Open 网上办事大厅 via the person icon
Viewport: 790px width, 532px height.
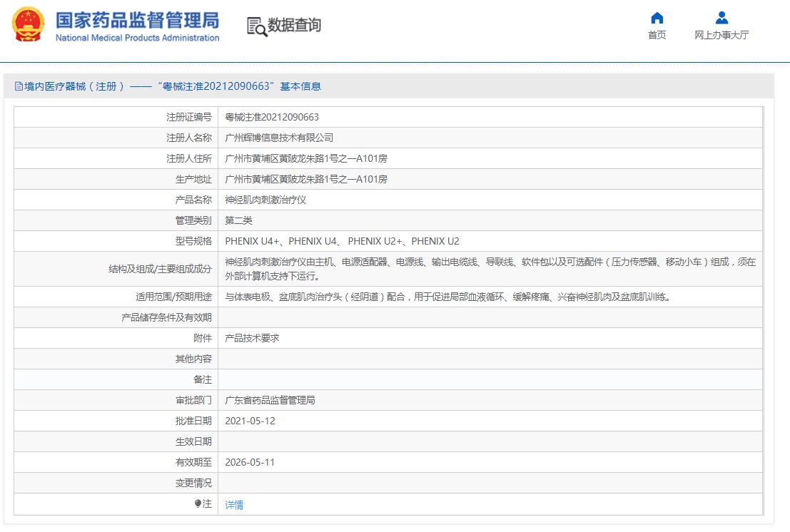pyautogui.click(x=721, y=18)
